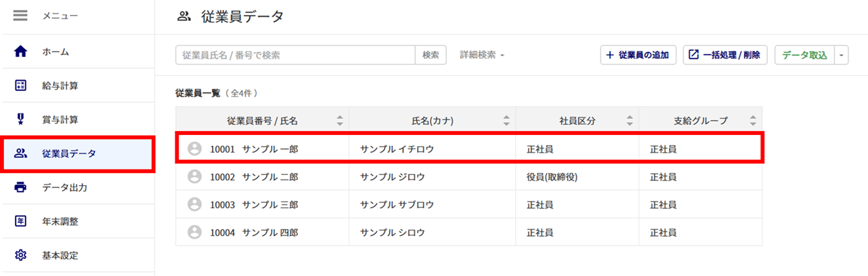868x276 pixels.
Task: Click the 基本設定 gear icon
Action: 21,256
